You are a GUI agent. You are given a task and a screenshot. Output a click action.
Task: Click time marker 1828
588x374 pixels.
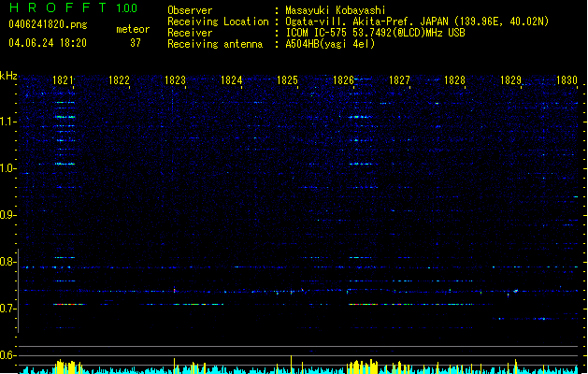point(455,80)
